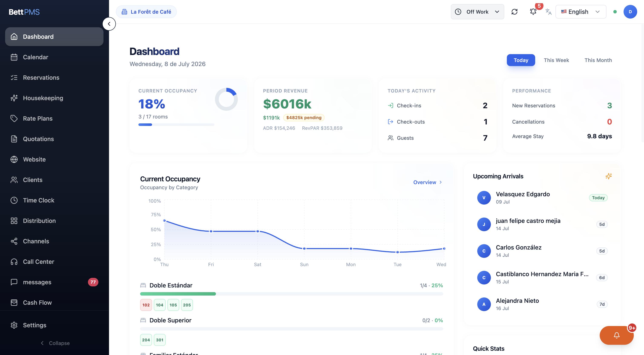
Task: Switch to This Week tab
Action: pos(556,60)
